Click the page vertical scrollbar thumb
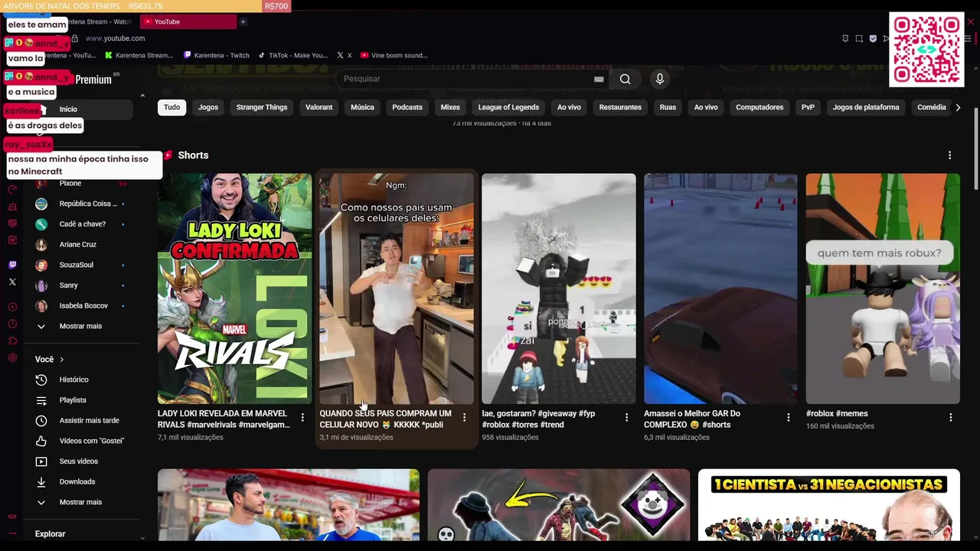 point(975,149)
